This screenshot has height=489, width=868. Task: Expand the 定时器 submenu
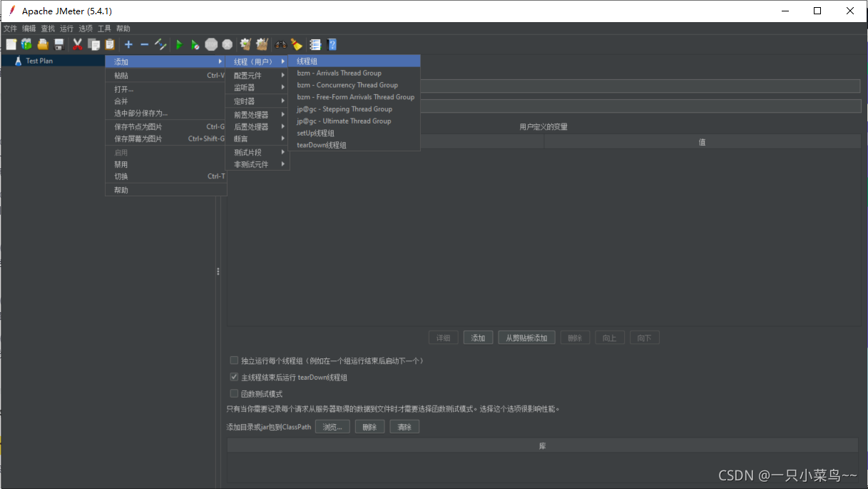point(257,101)
